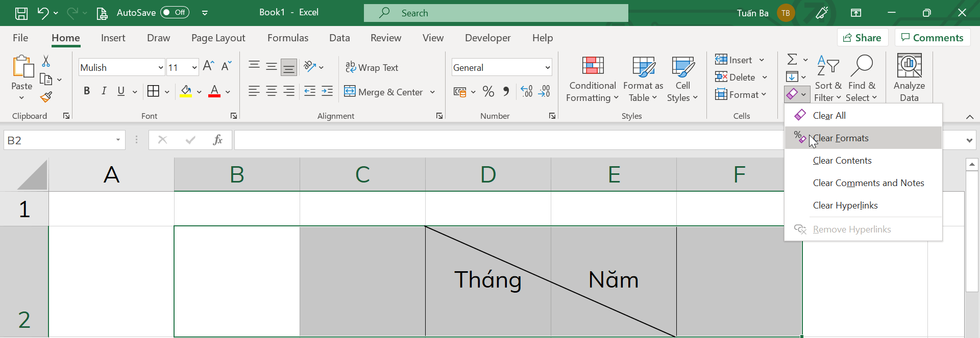This screenshot has height=338, width=980.
Task: Click the AutoSum sigma icon
Action: (792, 60)
